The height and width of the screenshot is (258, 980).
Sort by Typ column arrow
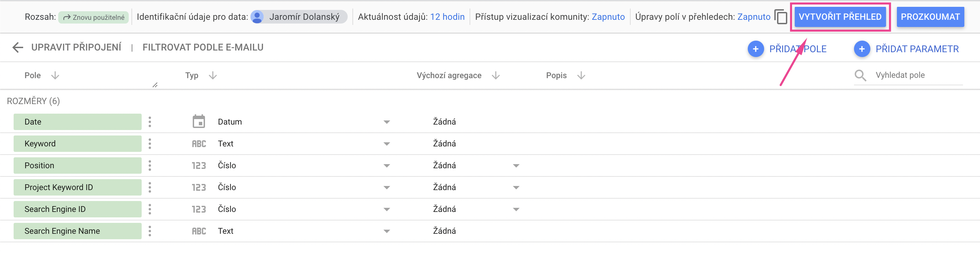213,75
